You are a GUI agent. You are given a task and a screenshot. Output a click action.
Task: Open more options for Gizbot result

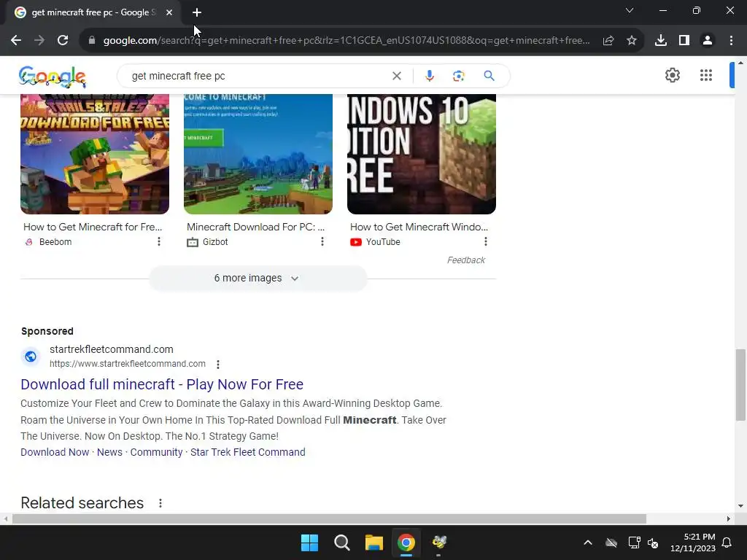(322, 242)
